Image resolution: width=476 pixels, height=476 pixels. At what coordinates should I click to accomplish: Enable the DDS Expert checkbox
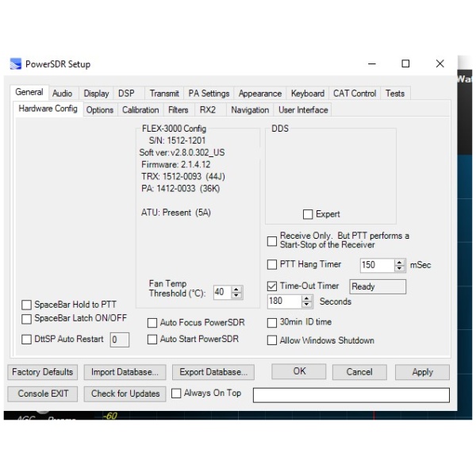click(x=308, y=214)
